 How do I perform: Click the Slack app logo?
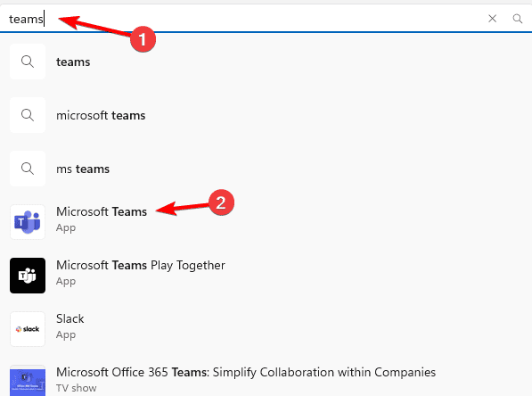(x=28, y=329)
